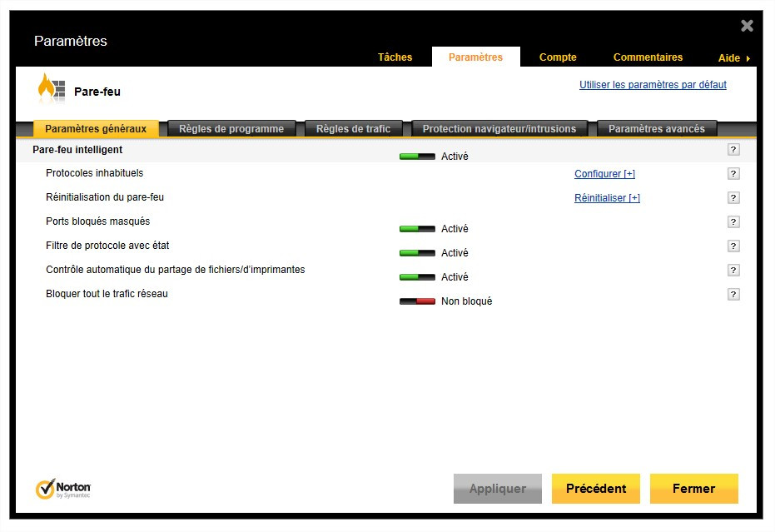The width and height of the screenshot is (775, 532).
Task: Open help for Ports bloqués masqués
Action: 733,221
